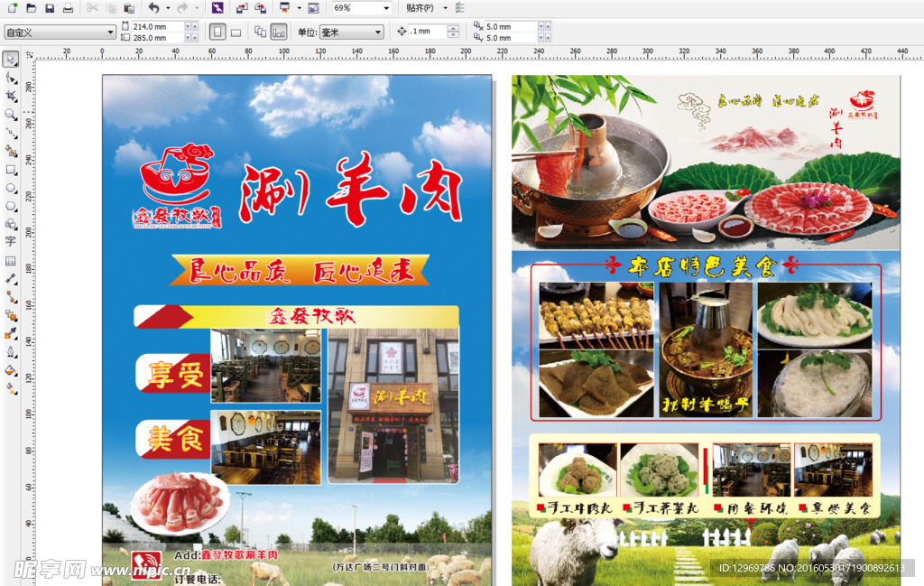The image size is (924, 586).
Task: Click the purple search content icon
Action: (217, 7)
